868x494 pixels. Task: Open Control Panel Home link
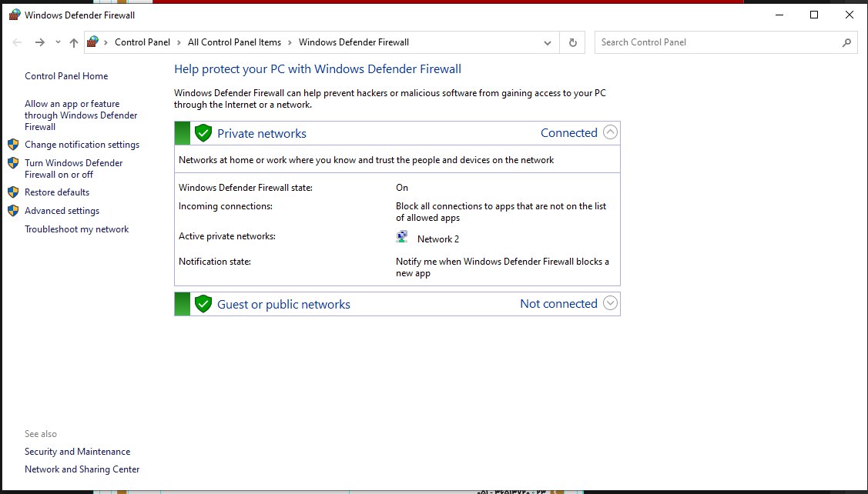click(x=66, y=76)
